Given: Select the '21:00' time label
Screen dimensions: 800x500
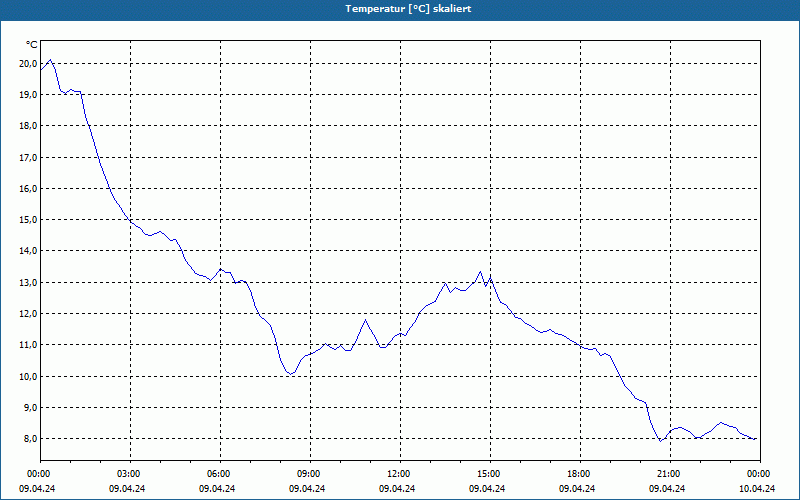Looking at the screenshot, I should tap(670, 474).
